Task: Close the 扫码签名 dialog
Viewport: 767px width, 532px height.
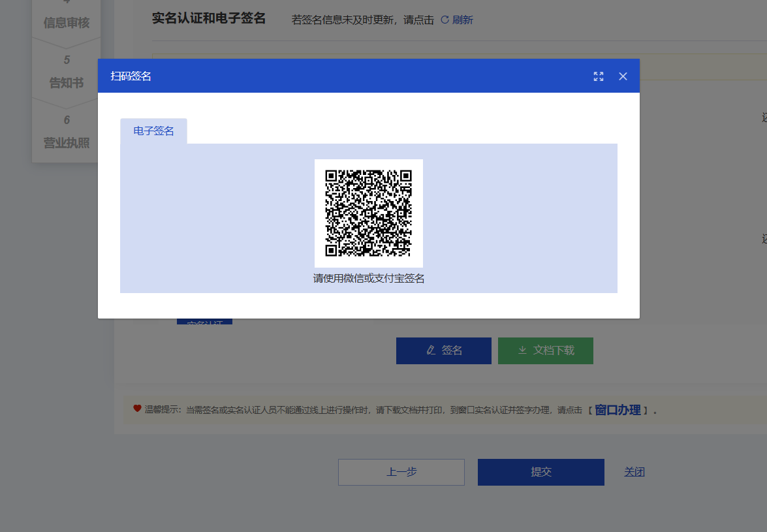Action: [623, 76]
